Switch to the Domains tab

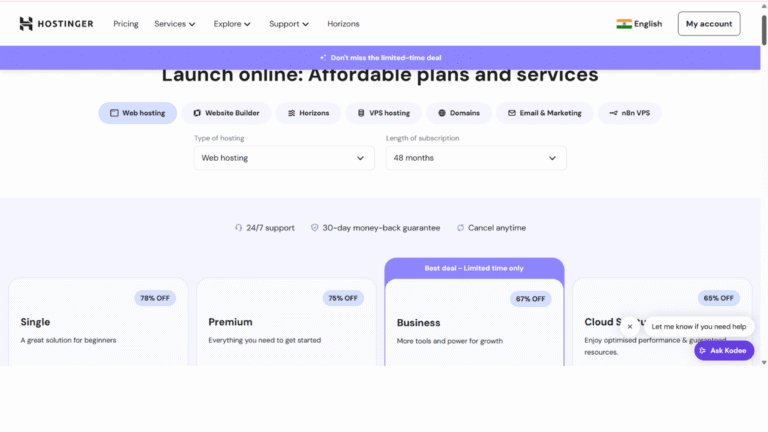[459, 113]
